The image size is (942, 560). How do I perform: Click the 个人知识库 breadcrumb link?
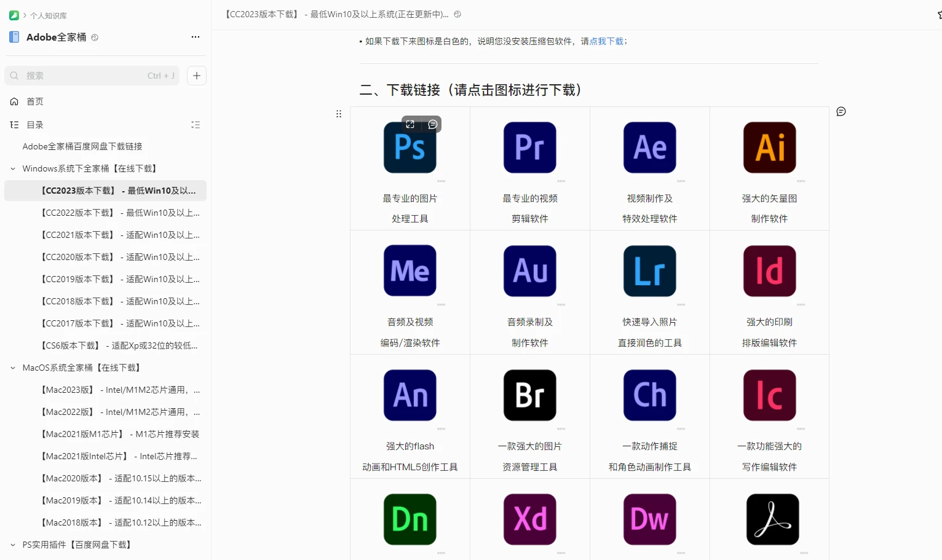49,15
